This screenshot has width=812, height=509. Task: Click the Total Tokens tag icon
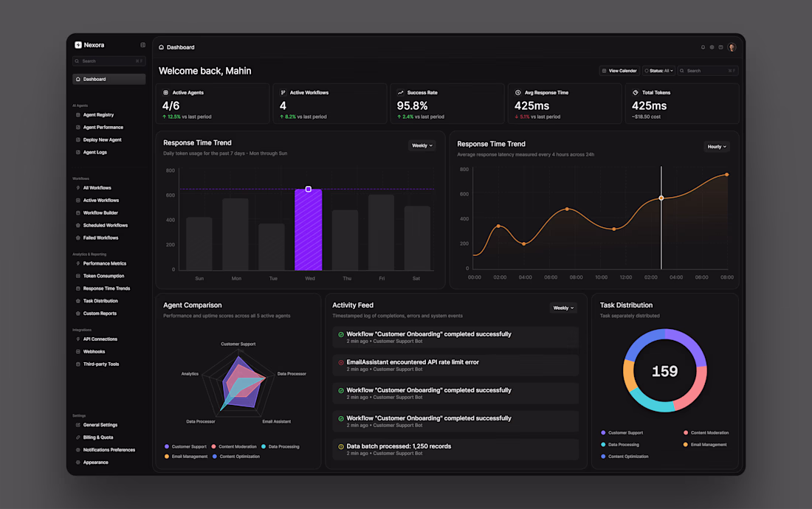click(x=636, y=93)
